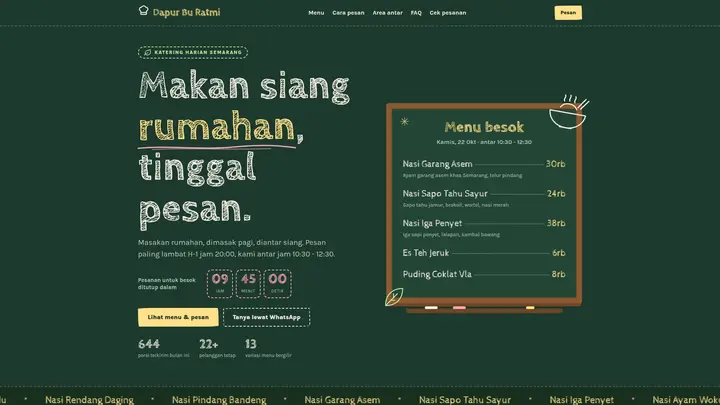Click the white chalk piece on board tray
Viewport: 720px width, 405px height.
click(431, 307)
